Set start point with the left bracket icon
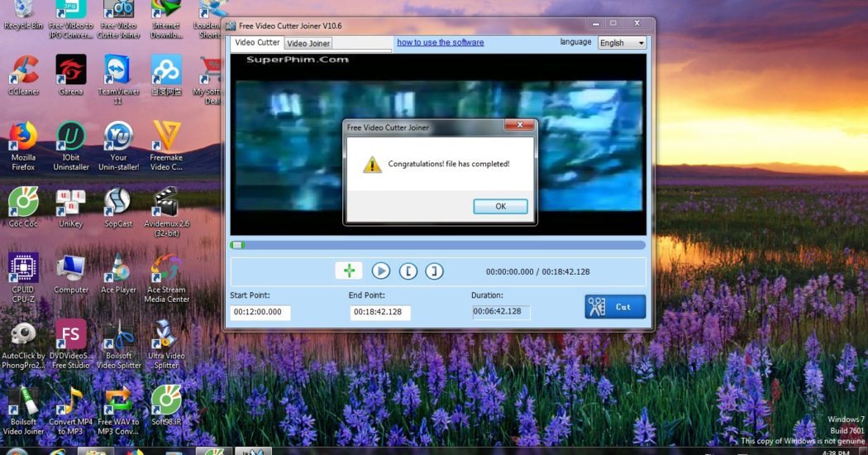Viewport: 868px width, 455px height. point(408,271)
